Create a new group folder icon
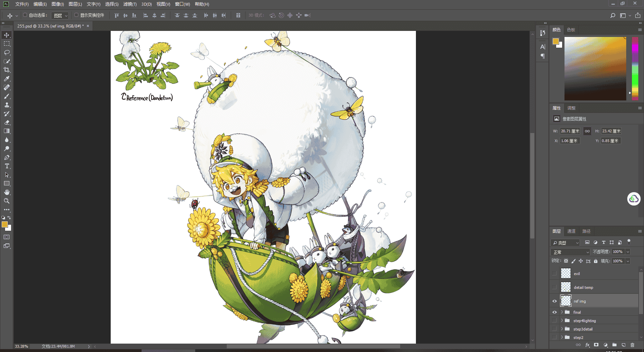The height and width of the screenshot is (352, 644). [x=614, y=345]
